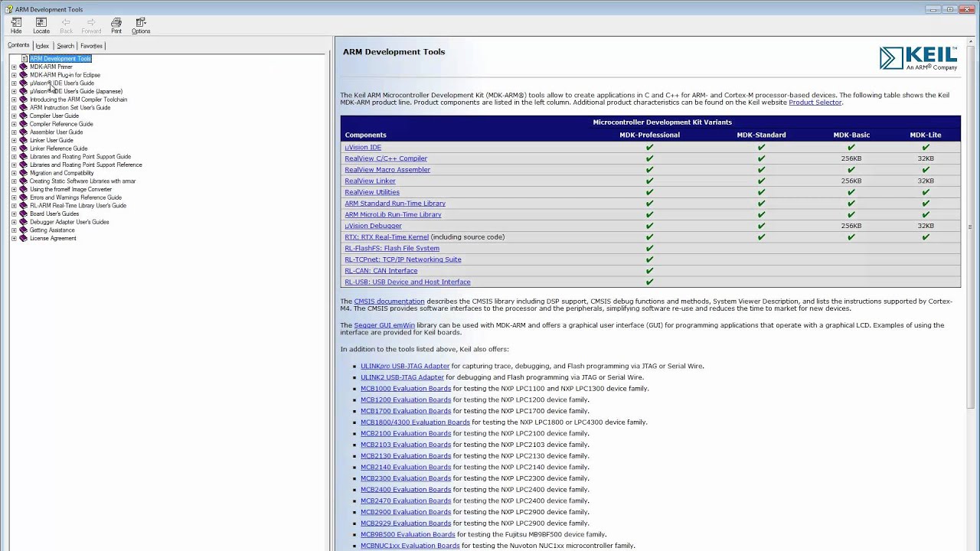Open the Options toolbar icon
The width and height of the screenshot is (980, 551).
pos(141,26)
